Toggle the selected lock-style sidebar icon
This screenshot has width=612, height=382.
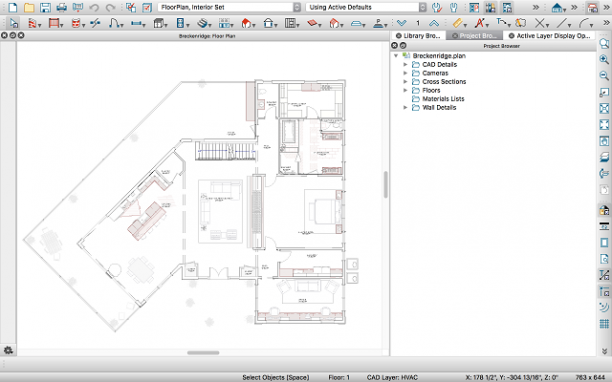(x=604, y=211)
